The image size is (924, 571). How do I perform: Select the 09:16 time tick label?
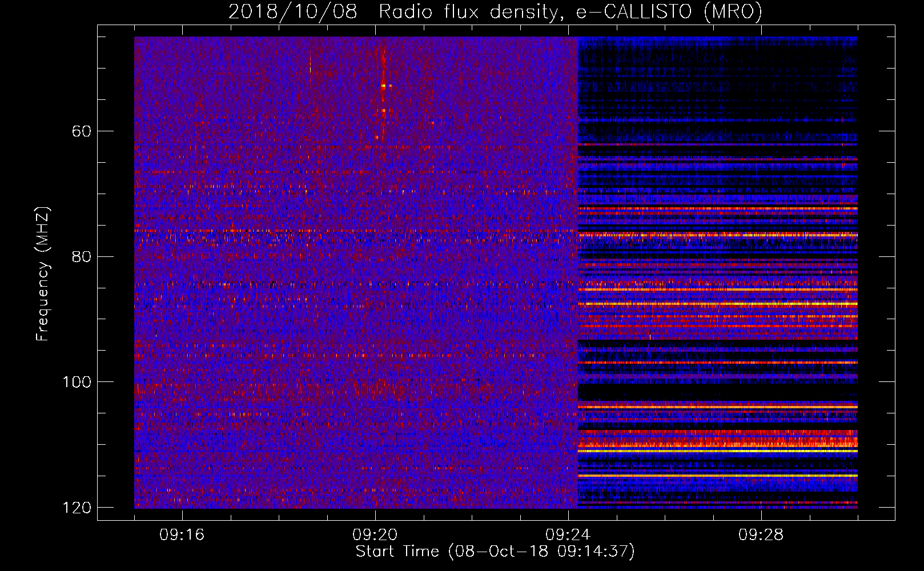click(182, 535)
